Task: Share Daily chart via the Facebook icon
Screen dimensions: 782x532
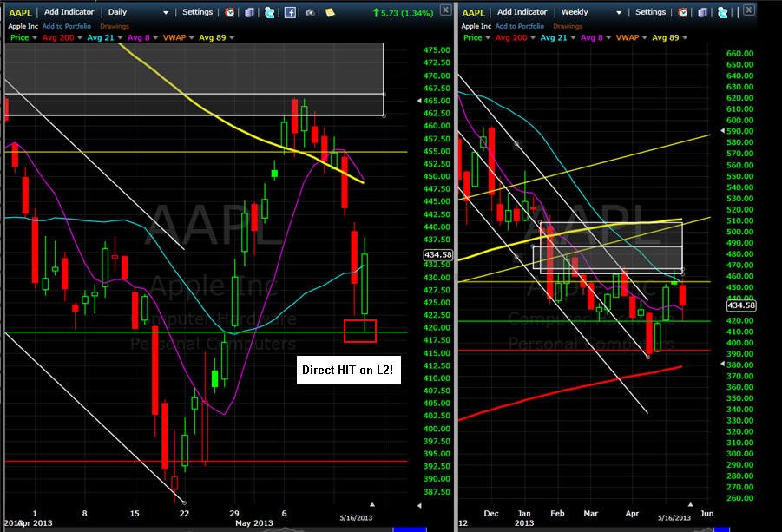Action: click(x=290, y=12)
